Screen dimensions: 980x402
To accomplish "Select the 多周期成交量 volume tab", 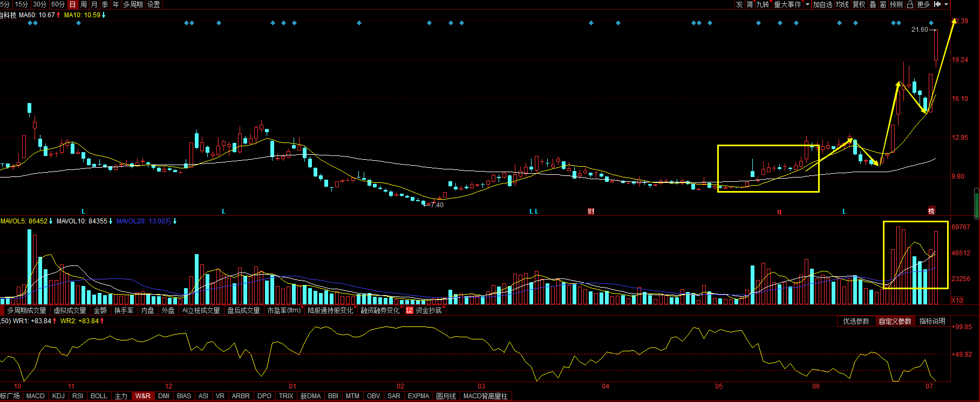I will click(26, 310).
